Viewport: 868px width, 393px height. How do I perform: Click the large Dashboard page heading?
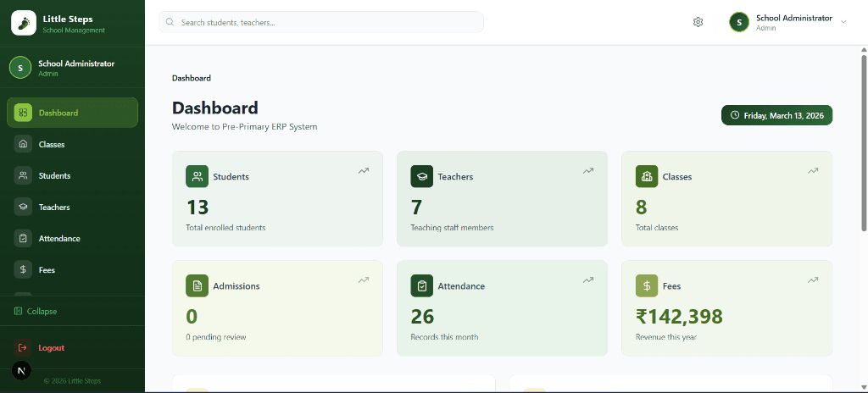click(x=214, y=108)
